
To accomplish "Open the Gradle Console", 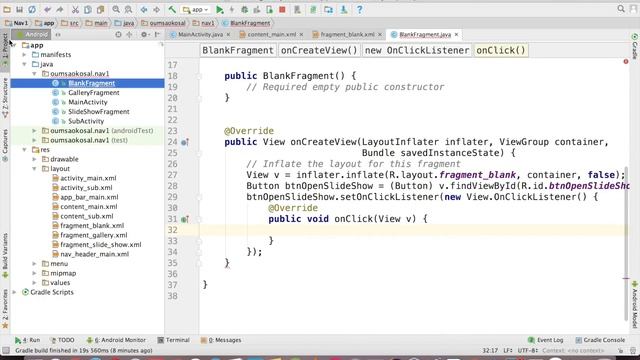I will [x=600, y=340].
